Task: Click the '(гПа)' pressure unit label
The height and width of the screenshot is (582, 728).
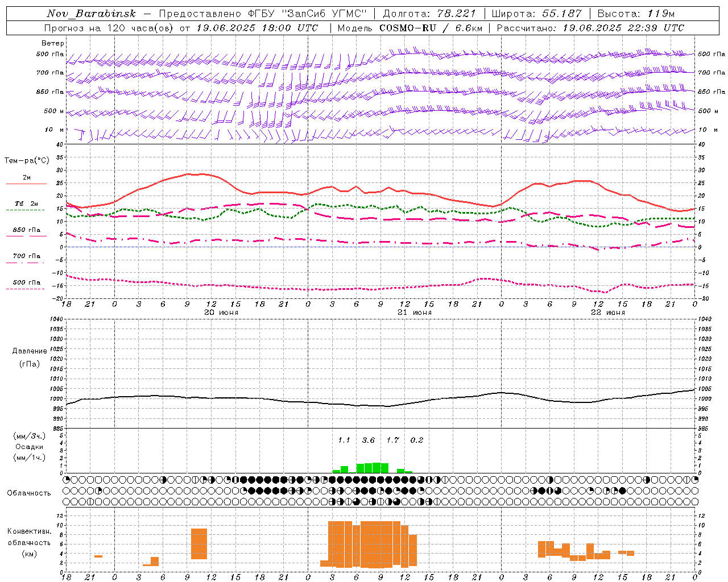Action: [30, 364]
